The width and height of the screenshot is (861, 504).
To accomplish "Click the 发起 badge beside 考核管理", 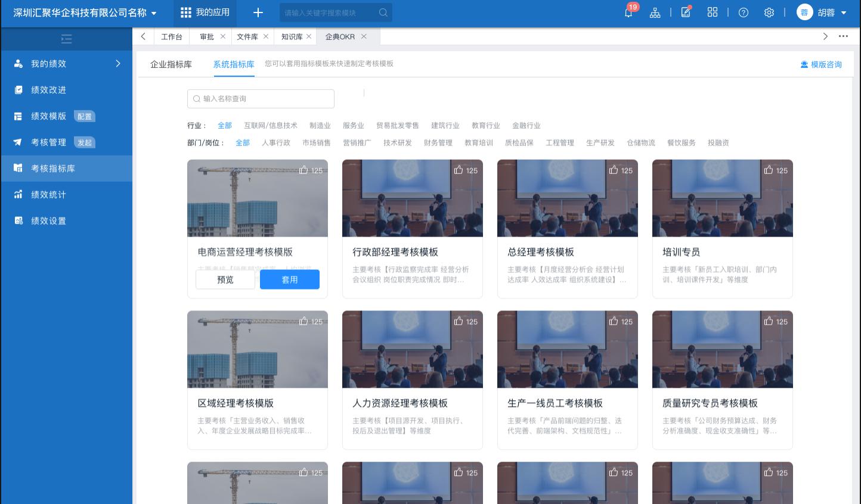I will pos(85,142).
